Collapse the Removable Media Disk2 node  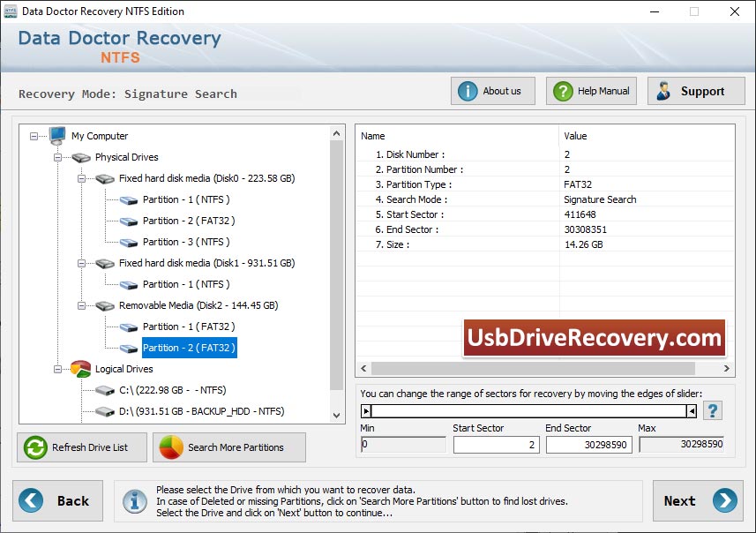tap(82, 305)
